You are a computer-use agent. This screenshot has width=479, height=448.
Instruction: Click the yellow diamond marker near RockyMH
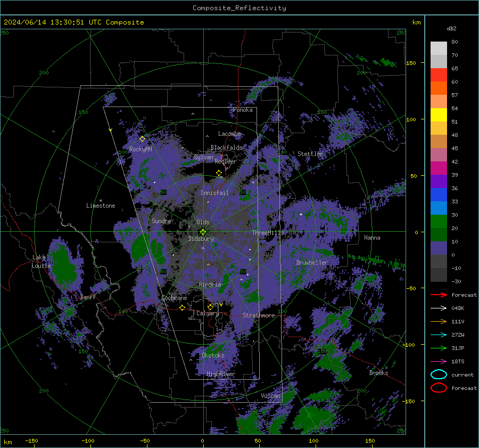click(142, 139)
